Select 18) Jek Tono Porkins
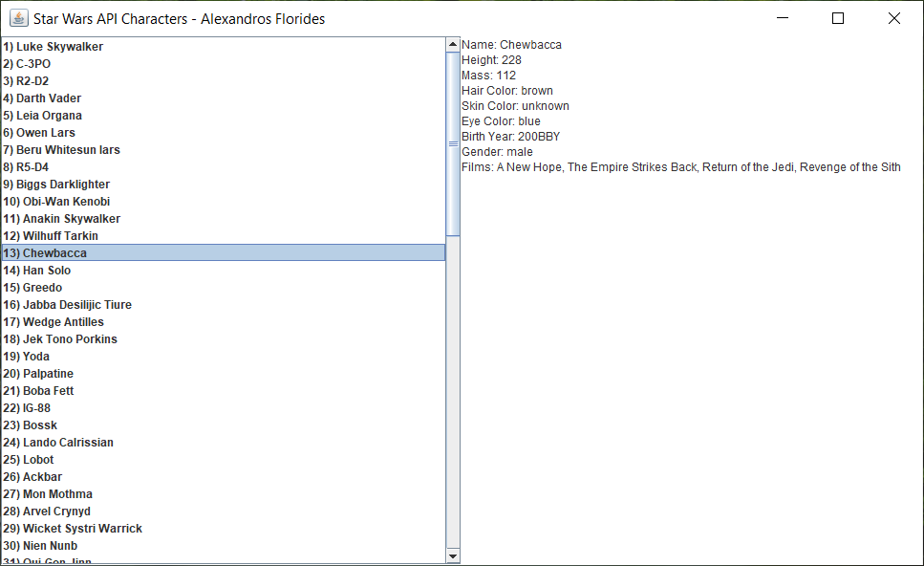The height and width of the screenshot is (566, 924). [224, 339]
